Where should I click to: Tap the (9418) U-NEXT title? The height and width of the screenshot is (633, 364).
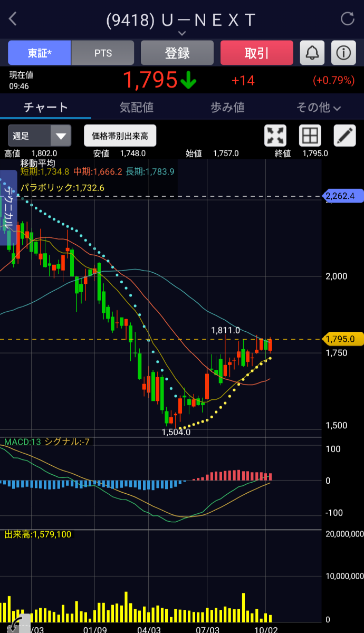pos(181,20)
